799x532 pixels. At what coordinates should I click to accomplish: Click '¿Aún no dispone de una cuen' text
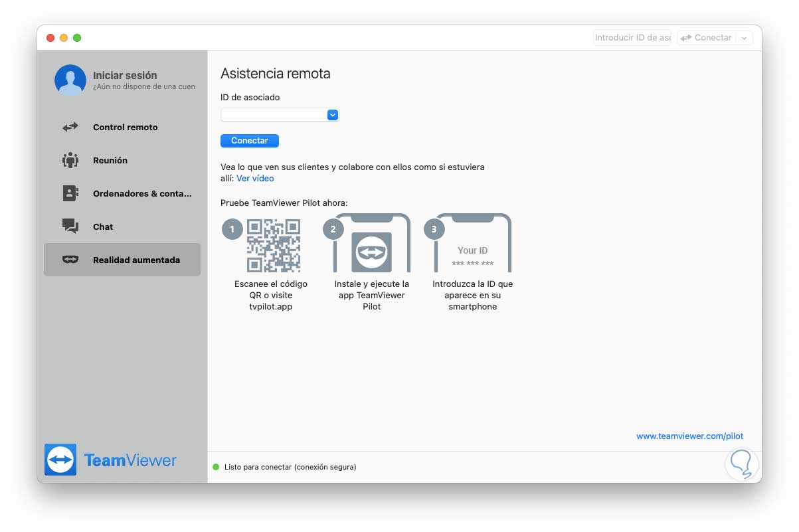point(144,86)
